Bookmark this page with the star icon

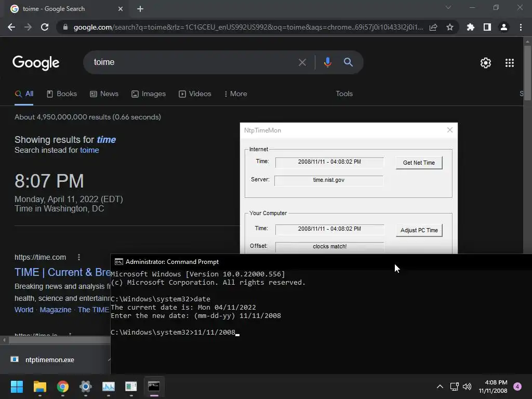pos(449,27)
